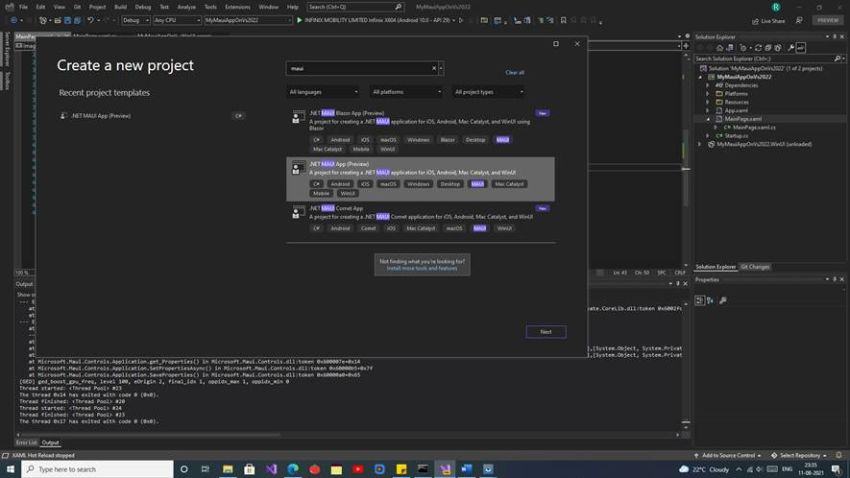Image resolution: width=850 pixels, height=478 pixels.
Task: Click the green Start debugging play icon
Action: pos(299,20)
